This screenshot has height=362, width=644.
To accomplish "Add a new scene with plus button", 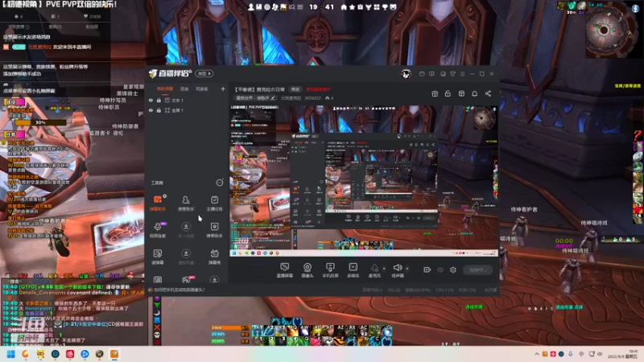I will 223,88.
